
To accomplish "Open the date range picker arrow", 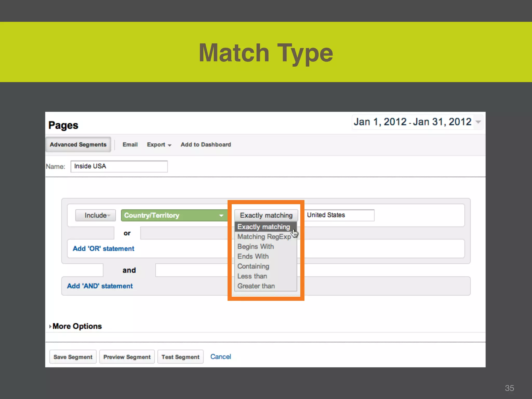I will pyautogui.click(x=478, y=122).
